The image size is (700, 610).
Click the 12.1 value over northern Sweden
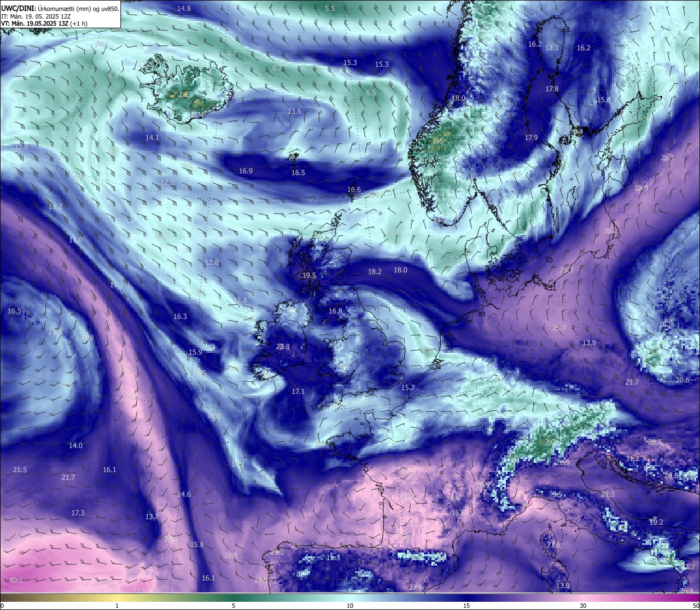552,48
